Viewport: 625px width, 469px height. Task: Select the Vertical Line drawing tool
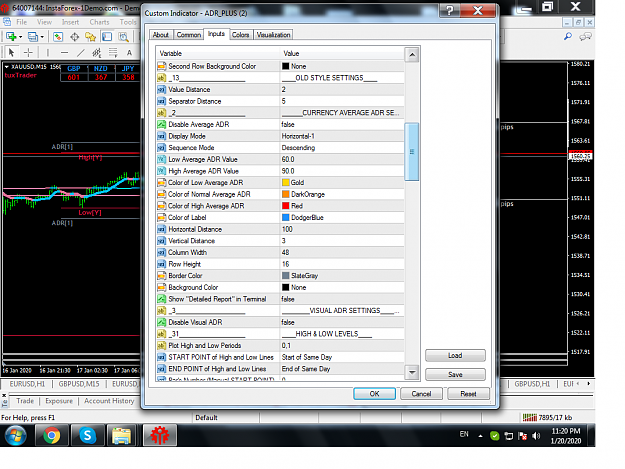click(47, 52)
